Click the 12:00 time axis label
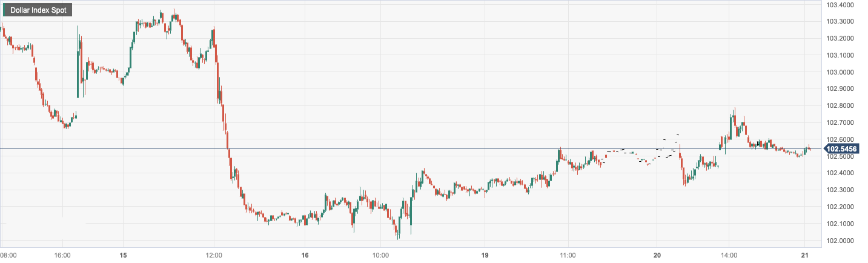 pyautogui.click(x=214, y=255)
